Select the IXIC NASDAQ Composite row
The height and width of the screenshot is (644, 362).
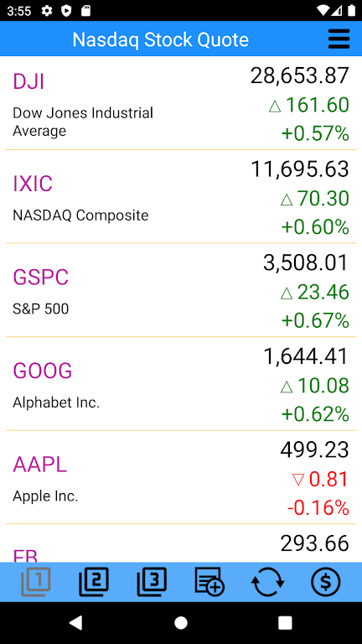point(181,197)
